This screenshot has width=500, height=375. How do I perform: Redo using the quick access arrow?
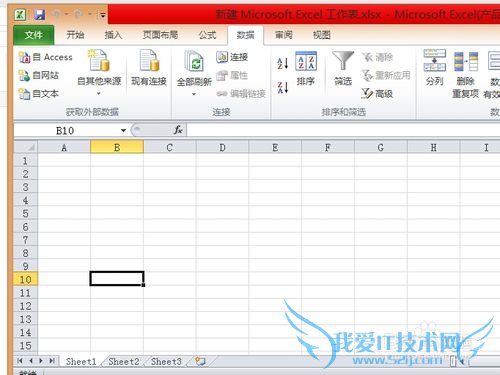pyautogui.click(x=79, y=14)
